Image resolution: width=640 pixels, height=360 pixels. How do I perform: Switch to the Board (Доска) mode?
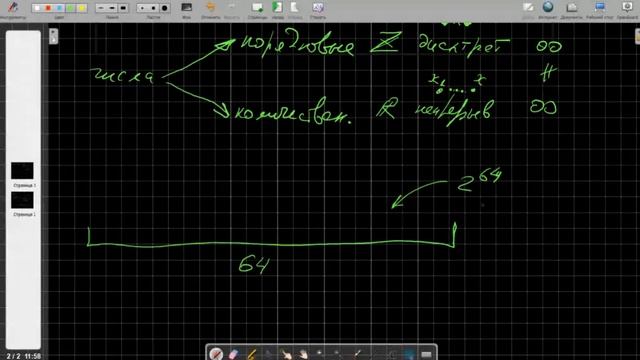click(528, 7)
